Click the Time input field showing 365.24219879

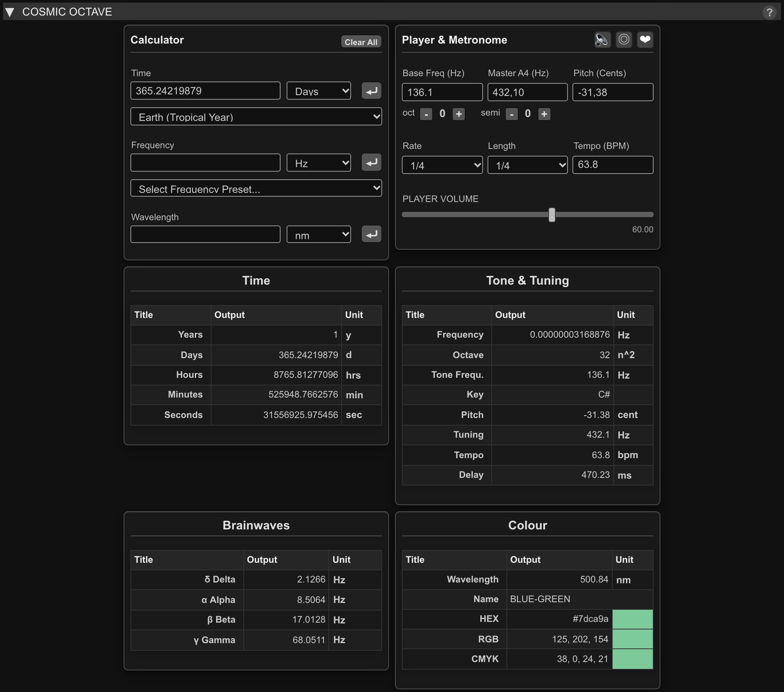point(205,91)
